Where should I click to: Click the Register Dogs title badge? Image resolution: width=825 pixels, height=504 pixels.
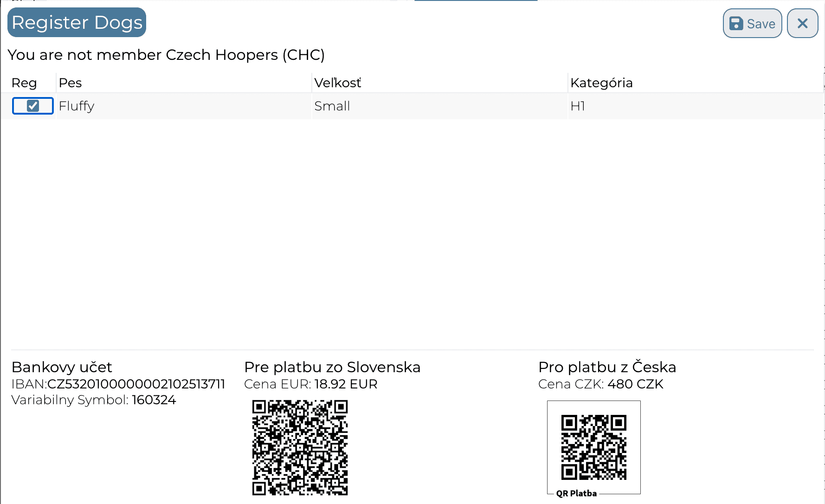click(77, 22)
